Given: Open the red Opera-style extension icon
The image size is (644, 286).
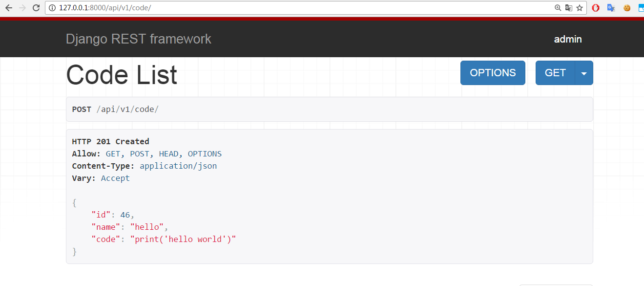Looking at the screenshot, I should click(596, 8).
